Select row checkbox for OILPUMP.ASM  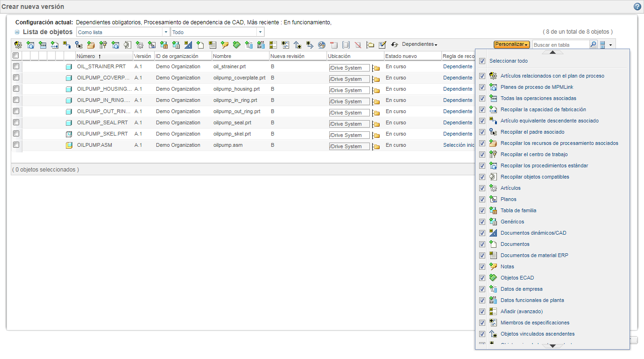(x=16, y=145)
